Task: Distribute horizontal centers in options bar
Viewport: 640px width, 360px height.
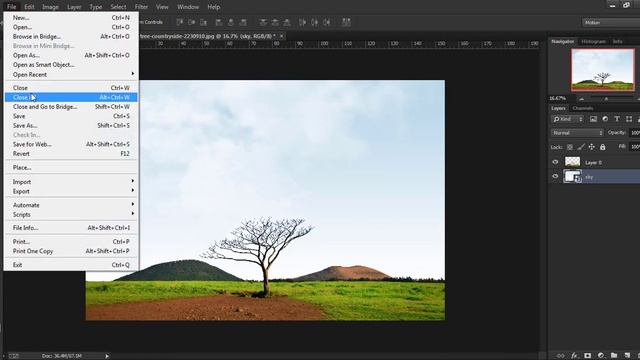Action: (x=314, y=22)
